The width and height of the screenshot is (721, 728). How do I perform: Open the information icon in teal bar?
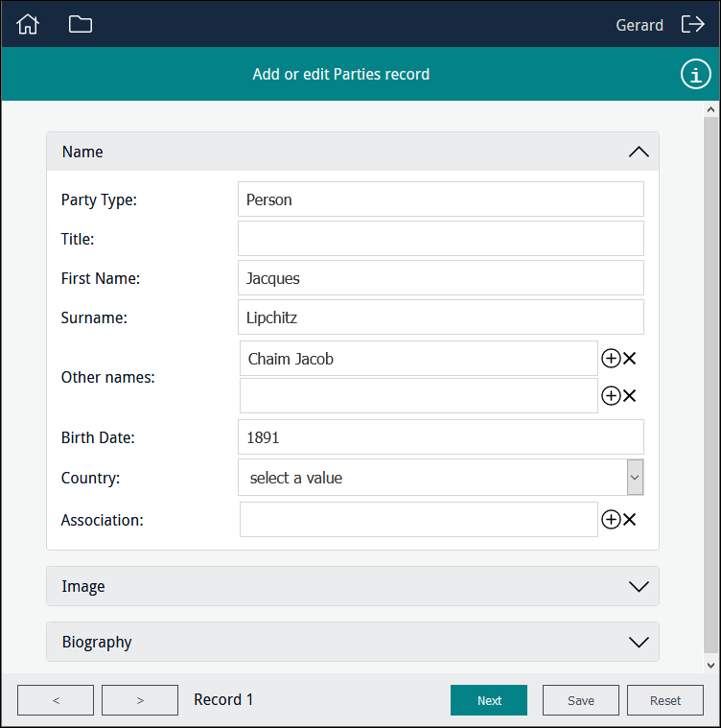696,75
